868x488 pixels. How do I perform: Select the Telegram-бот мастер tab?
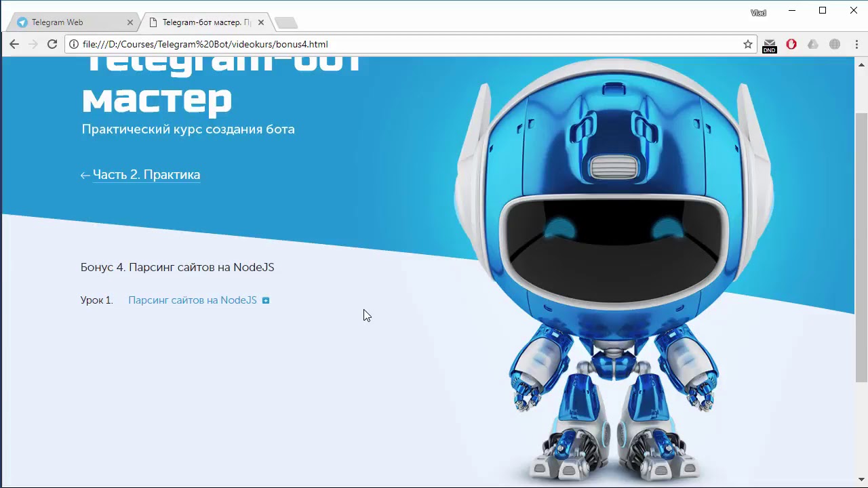(205, 22)
